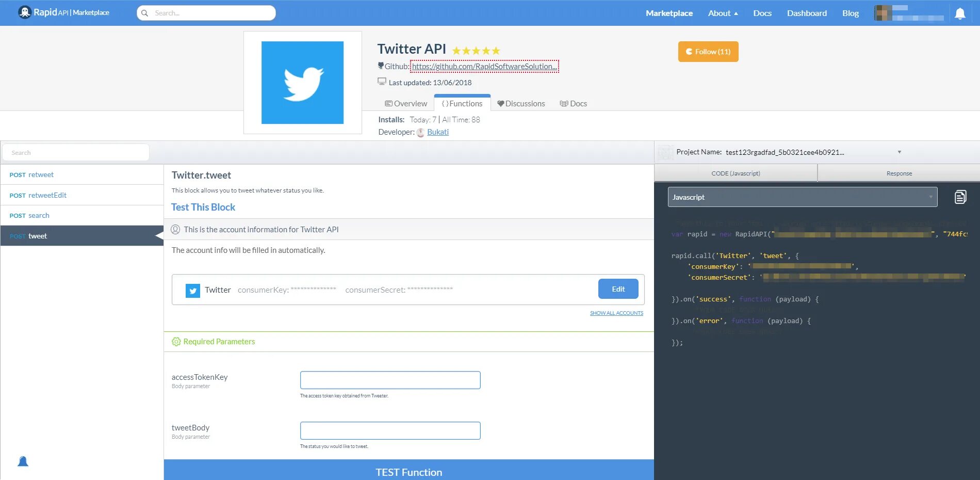Click the blue bell at bottom left

[23, 461]
